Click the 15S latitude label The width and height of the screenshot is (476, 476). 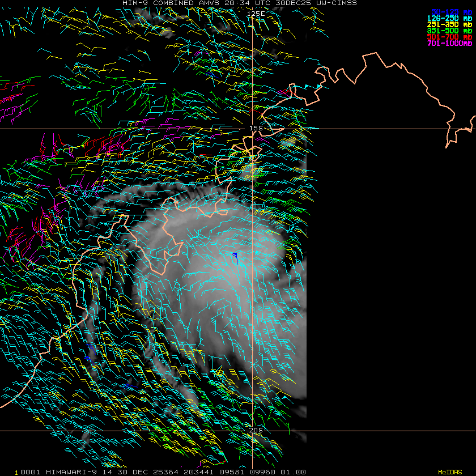click(256, 128)
